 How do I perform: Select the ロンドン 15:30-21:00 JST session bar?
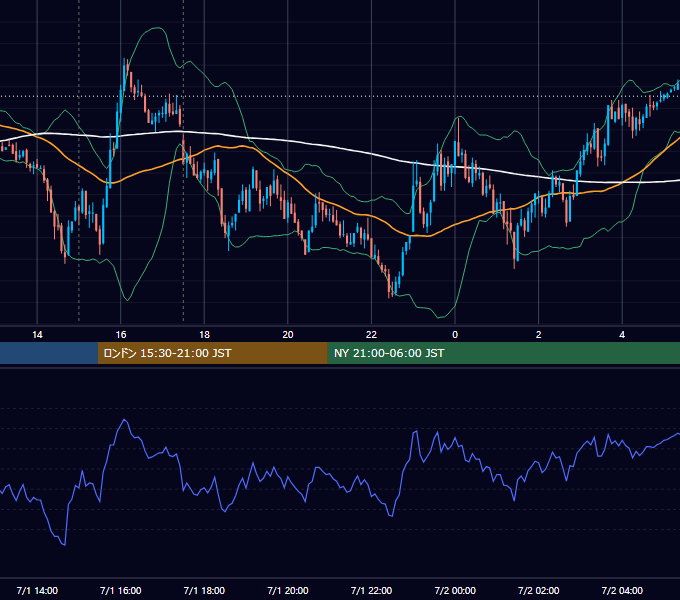[212, 353]
